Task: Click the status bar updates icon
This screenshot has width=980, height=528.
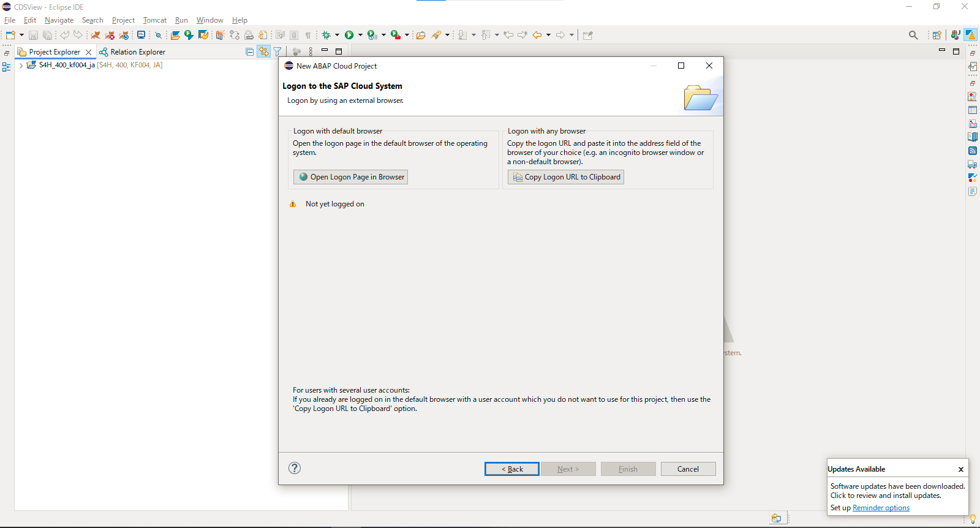Action: tap(776, 518)
